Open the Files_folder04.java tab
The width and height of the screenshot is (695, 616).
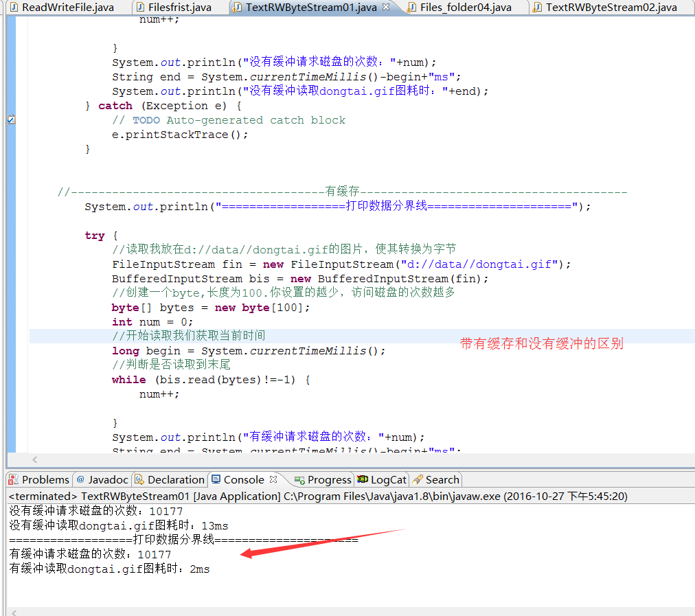click(x=466, y=8)
